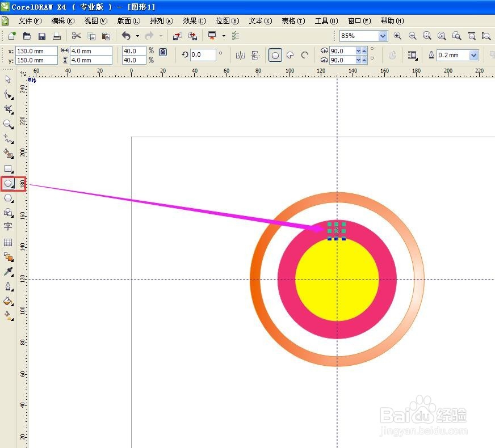Select the Freehand curve tool
Screen dimensions: 495x448
tap(8, 139)
